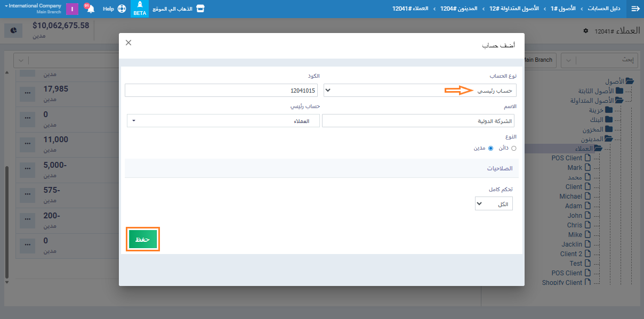Open the Help lifebuoy icon
Viewport: 644px width, 319px height.
click(122, 9)
